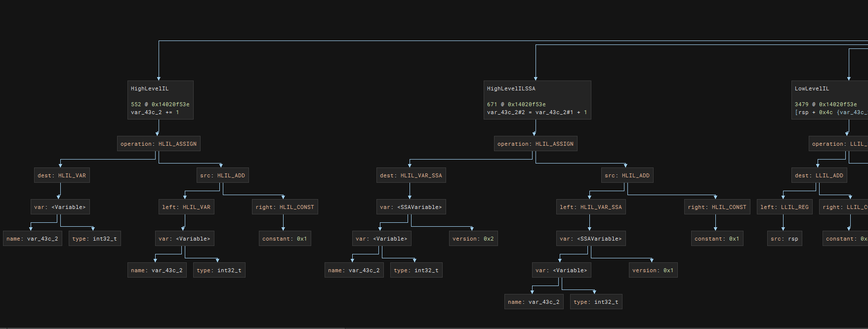Viewport: 868px width, 329px height.
Task: Select the left: HLIL_VAR node
Action: [186, 207]
